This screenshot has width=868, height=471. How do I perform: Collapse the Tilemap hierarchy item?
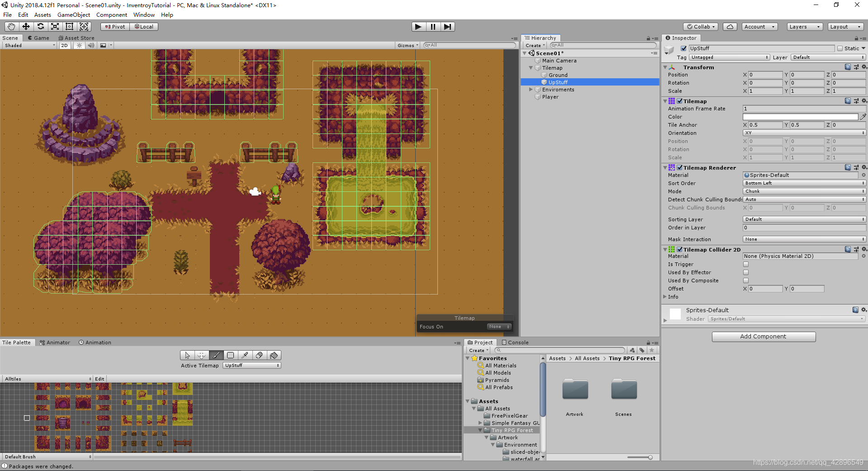coord(531,67)
